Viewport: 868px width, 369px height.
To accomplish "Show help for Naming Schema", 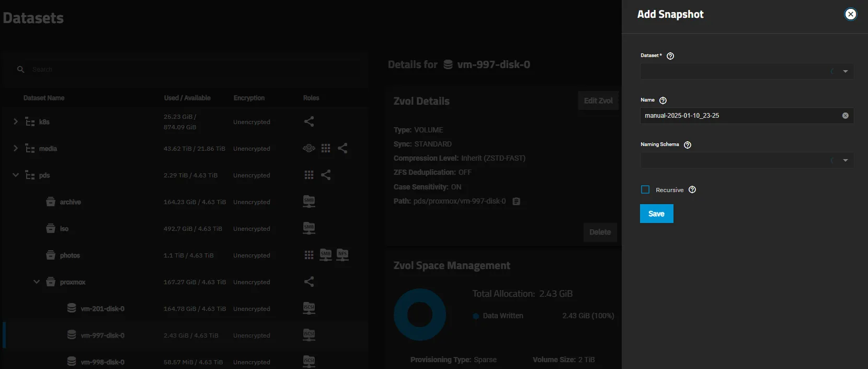I will [688, 145].
